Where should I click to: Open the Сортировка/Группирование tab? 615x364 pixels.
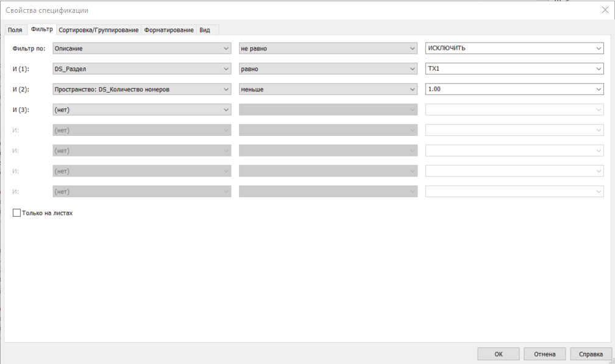[99, 30]
